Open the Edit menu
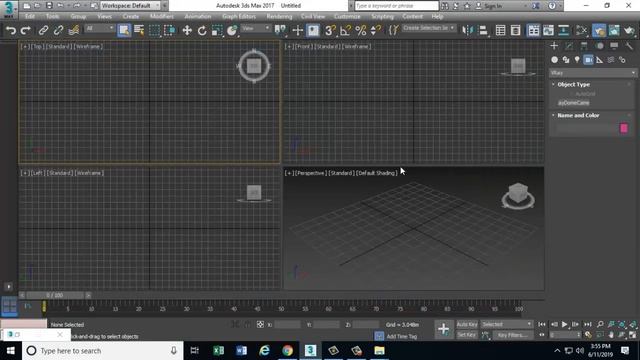Screen dimensions: 640x360 [x=30, y=16]
